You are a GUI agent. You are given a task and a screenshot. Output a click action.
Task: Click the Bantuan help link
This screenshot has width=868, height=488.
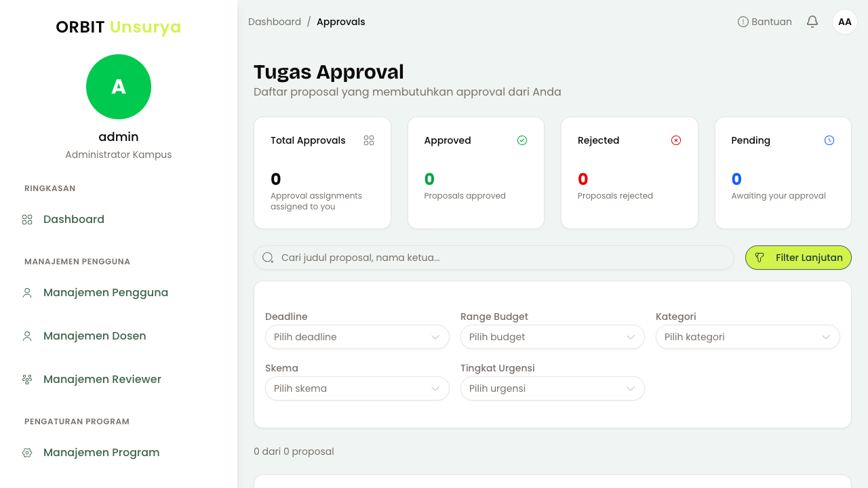click(x=765, y=22)
